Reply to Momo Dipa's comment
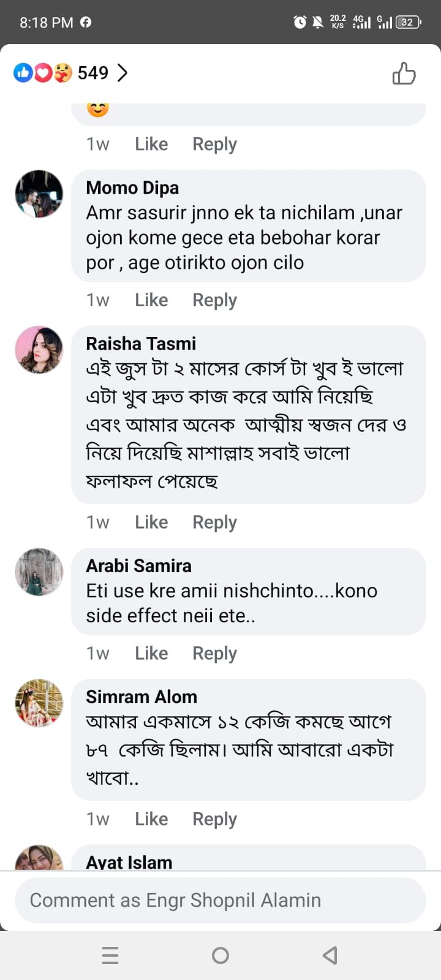The width and height of the screenshot is (441, 980). click(x=214, y=300)
